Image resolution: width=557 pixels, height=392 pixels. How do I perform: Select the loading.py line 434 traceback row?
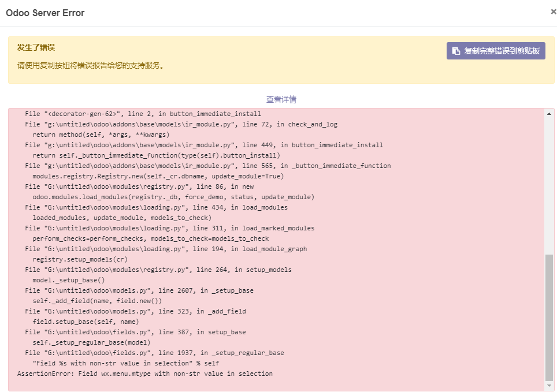point(157,207)
